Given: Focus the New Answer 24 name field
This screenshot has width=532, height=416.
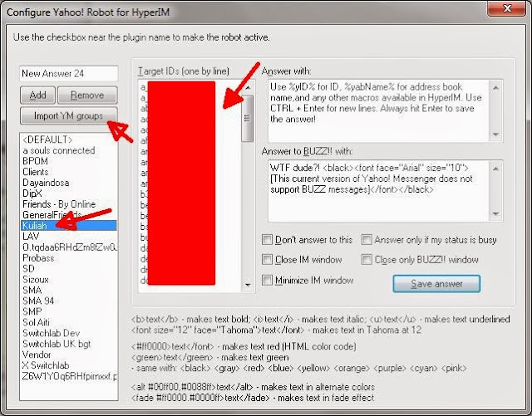Looking at the screenshot, I should click(69, 74).
